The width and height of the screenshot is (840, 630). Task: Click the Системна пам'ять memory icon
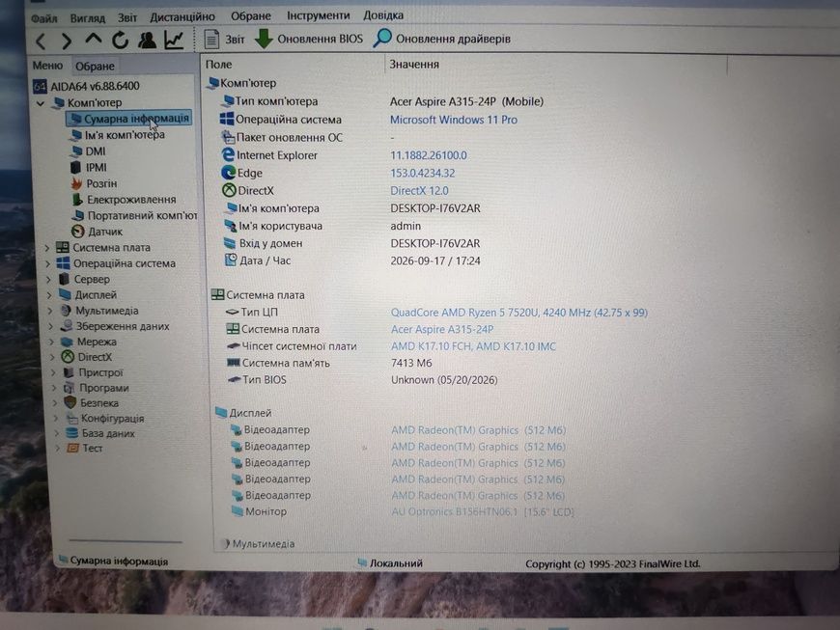pyautogui.click(x=233, y=363)
